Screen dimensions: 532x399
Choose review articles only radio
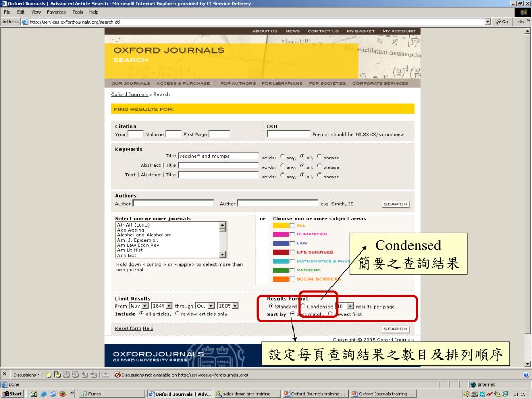coord(177,313)
